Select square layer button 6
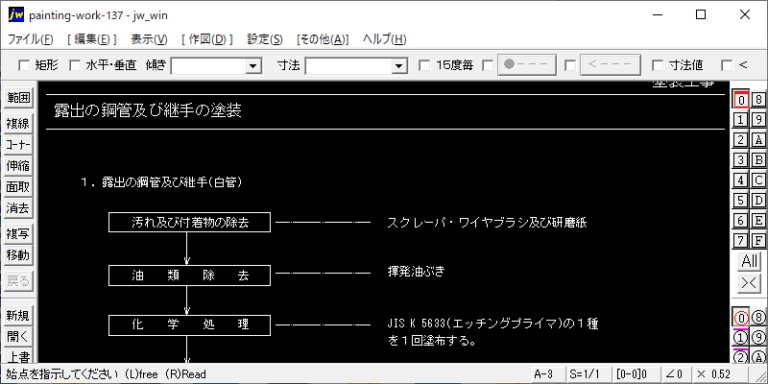 (x=741, y=220)
